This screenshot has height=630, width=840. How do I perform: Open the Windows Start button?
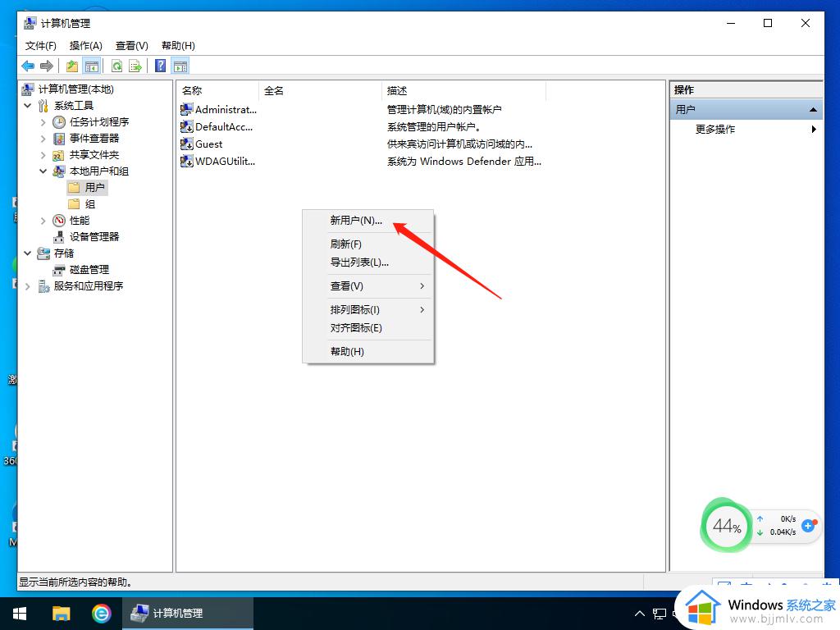pos(20,614)
